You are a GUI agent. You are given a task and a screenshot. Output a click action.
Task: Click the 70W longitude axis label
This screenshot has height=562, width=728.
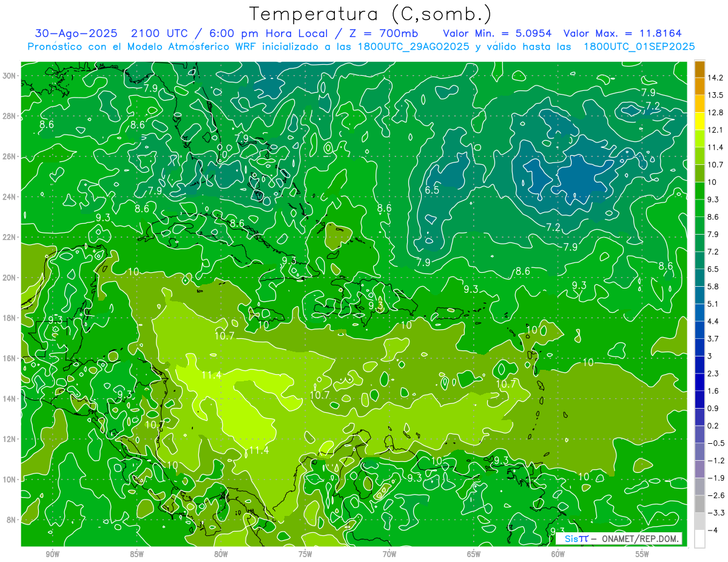[x=389, y=554]
